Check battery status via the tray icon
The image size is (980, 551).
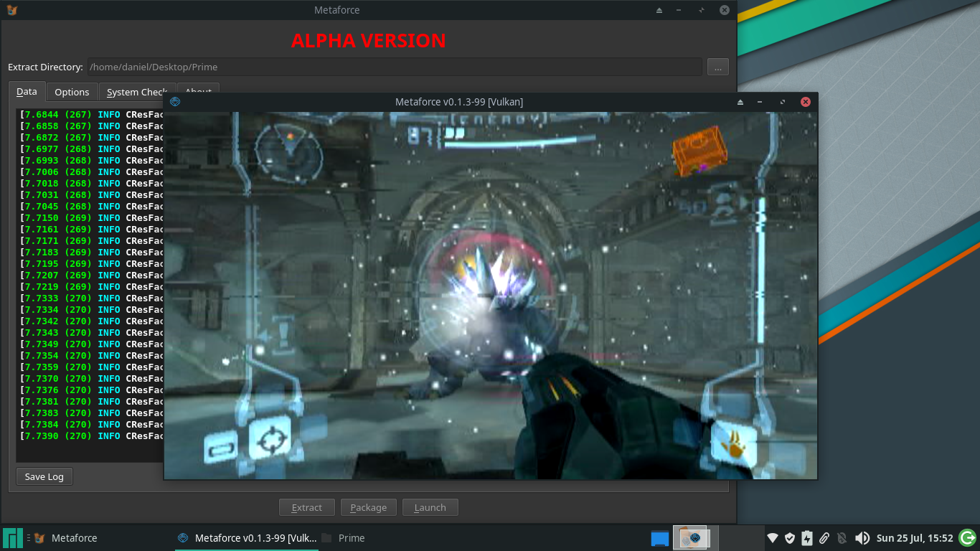(806, 538)
